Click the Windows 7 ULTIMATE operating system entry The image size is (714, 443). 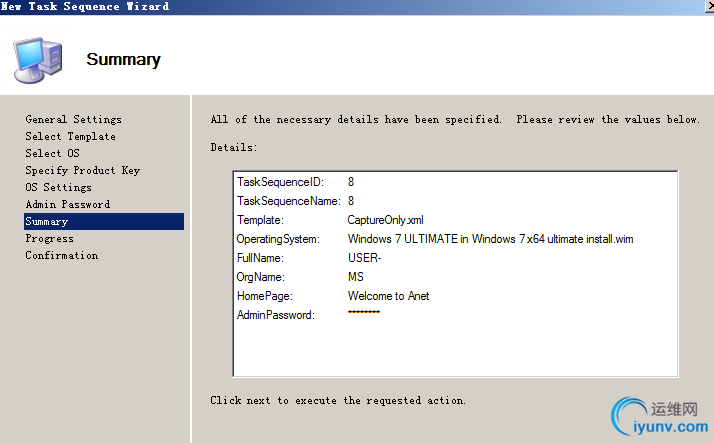(490, 239)
